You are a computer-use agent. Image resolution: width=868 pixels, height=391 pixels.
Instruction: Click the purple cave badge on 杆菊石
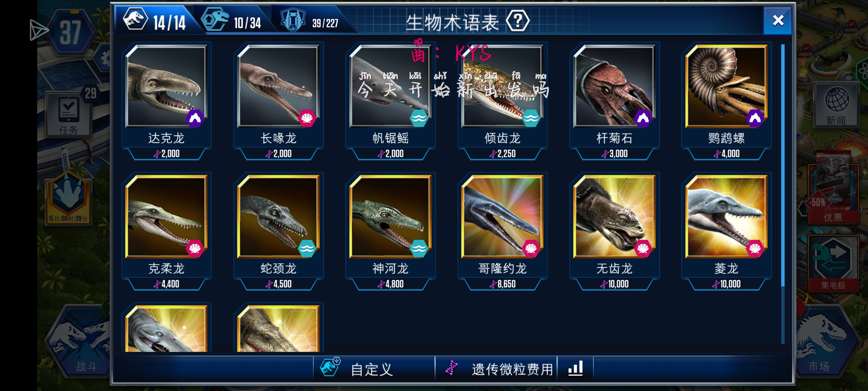pyautogui.click(x=642, y=118)
